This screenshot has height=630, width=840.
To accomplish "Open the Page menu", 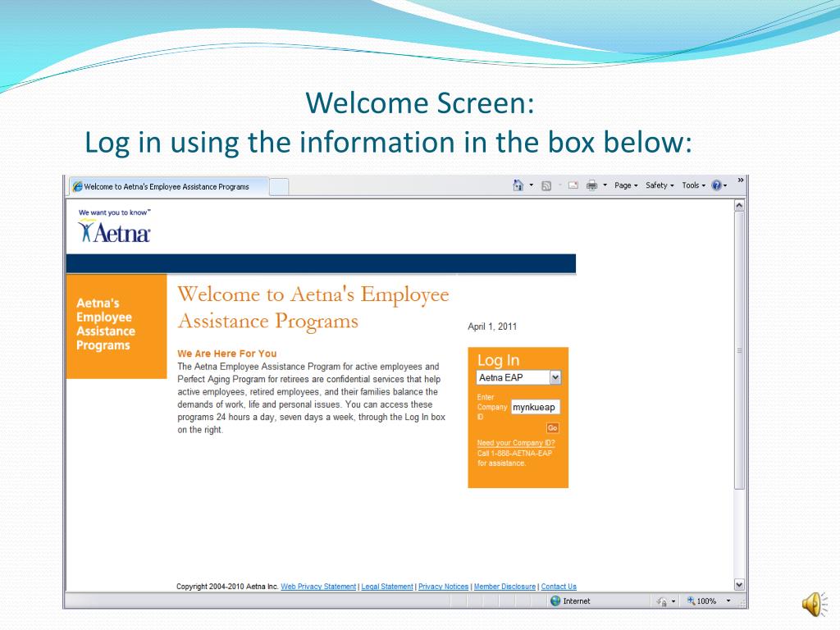I will (x=626, y=185).
